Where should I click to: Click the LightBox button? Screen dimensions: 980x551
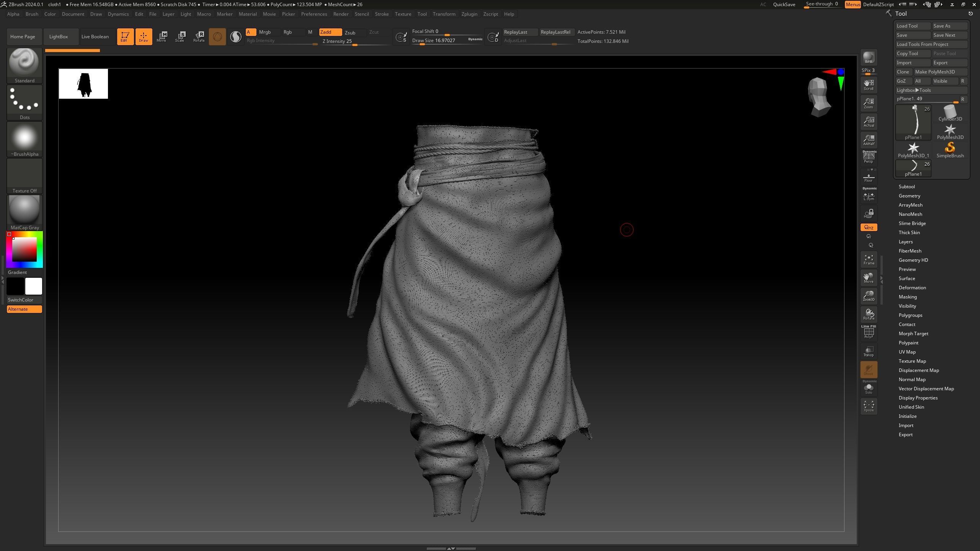(x=61, y=37)
